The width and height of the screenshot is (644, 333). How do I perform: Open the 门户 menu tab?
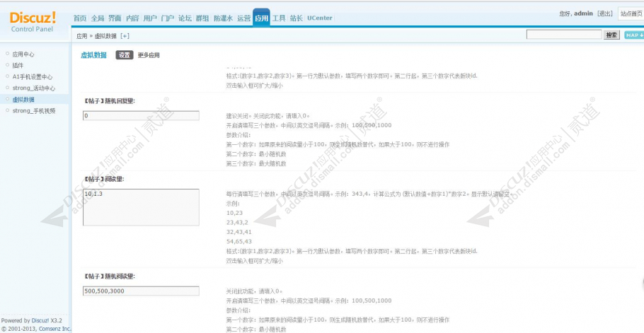tap(168, 18)
